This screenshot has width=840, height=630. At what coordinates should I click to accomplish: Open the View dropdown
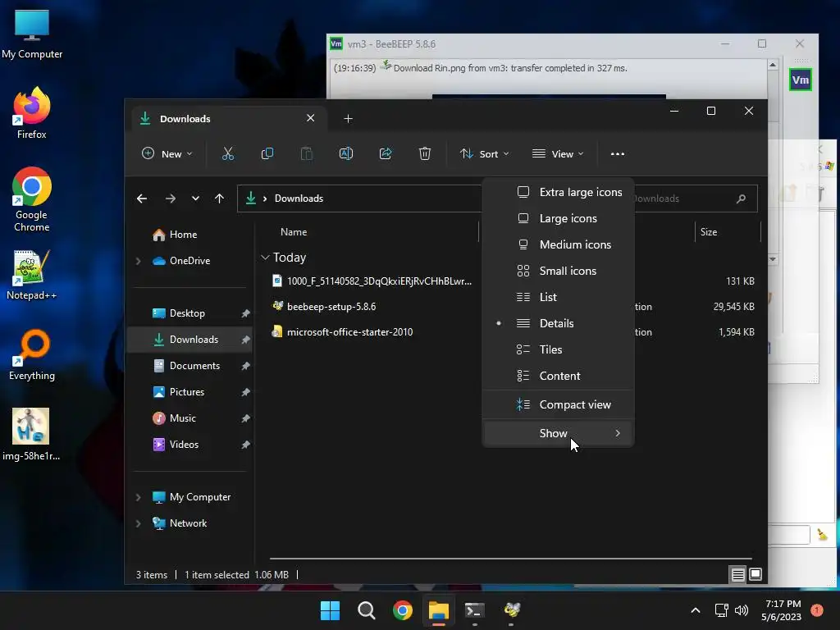(x=558, y=153)
